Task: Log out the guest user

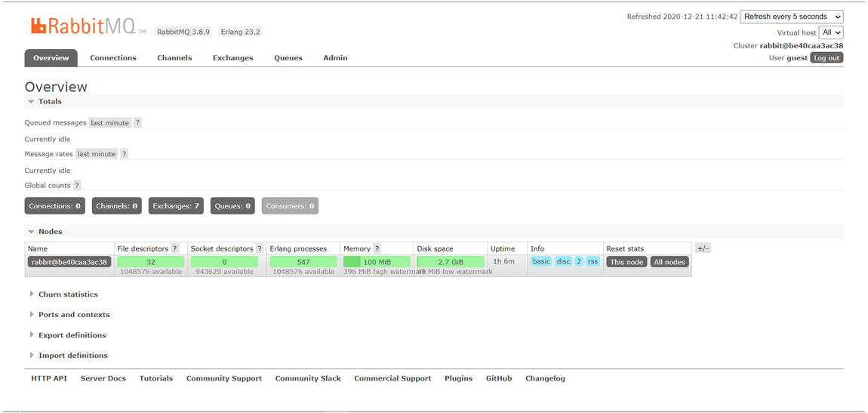Action: pyautogui.click(x=826, y=57)
